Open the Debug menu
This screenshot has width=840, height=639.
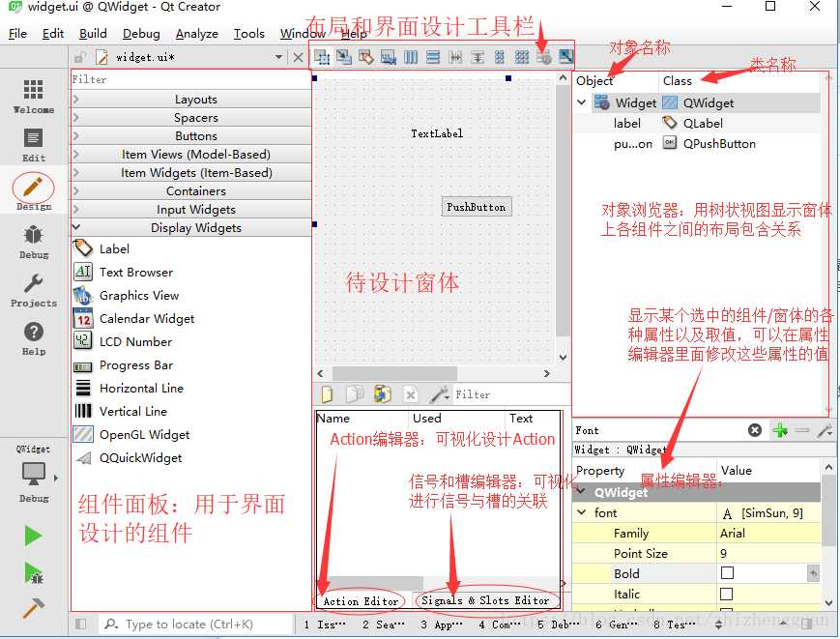click(141, 33)
